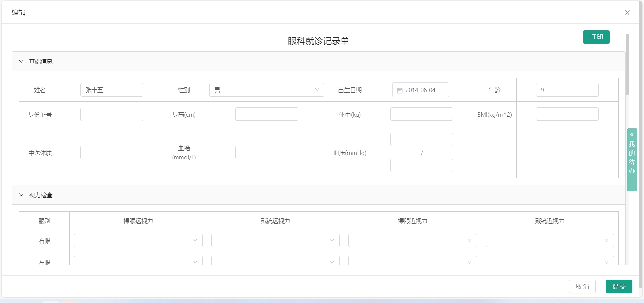This screenshot has width=644, height=303.
Task: Click the 中医体质 label cell
Action: (x=40, y=153)
